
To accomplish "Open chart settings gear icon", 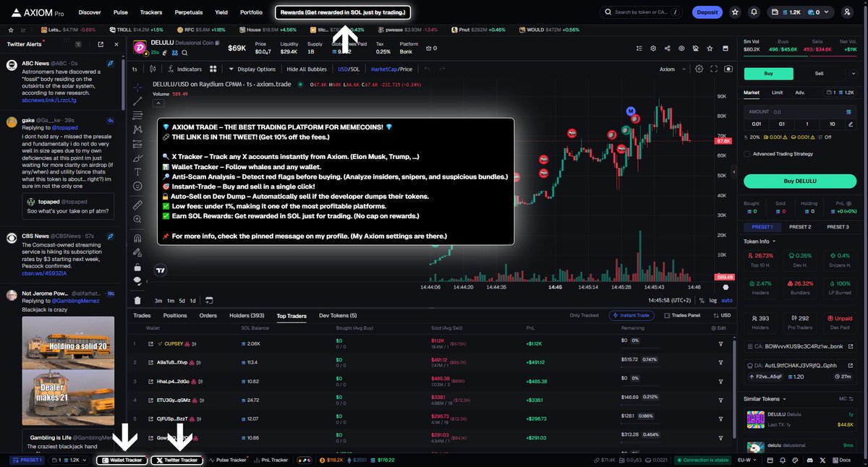I will click(x=699, y=69).
